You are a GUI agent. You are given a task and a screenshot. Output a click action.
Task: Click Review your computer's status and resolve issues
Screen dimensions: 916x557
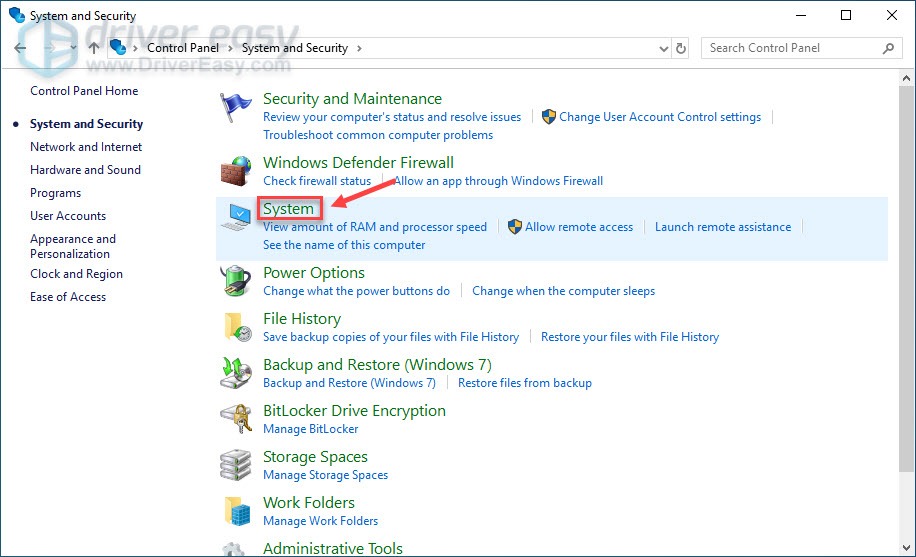coord(392,117)
